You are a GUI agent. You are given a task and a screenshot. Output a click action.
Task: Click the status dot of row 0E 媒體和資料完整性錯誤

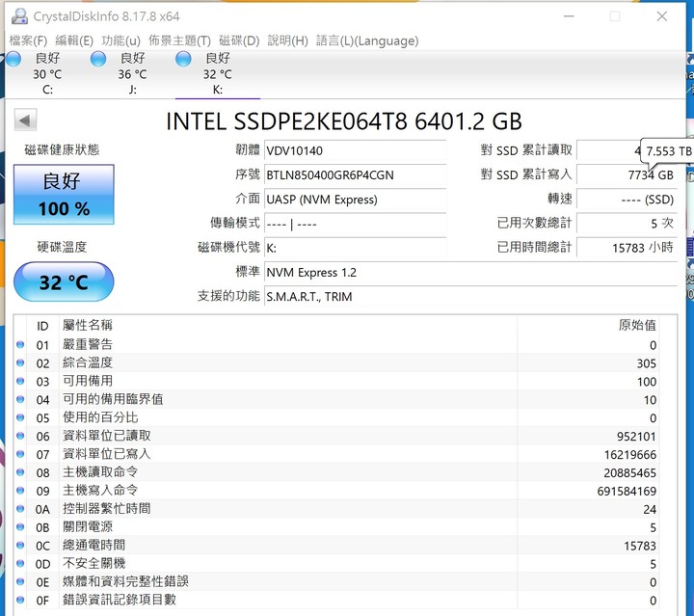[20, 581]
